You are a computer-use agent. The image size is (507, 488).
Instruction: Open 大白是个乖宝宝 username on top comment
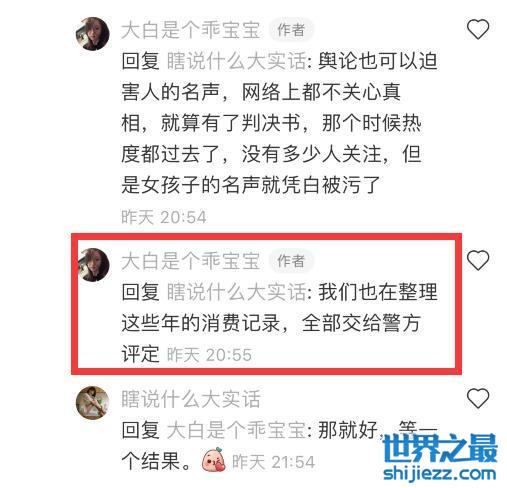pyautogui.click(x=190, y=30)
